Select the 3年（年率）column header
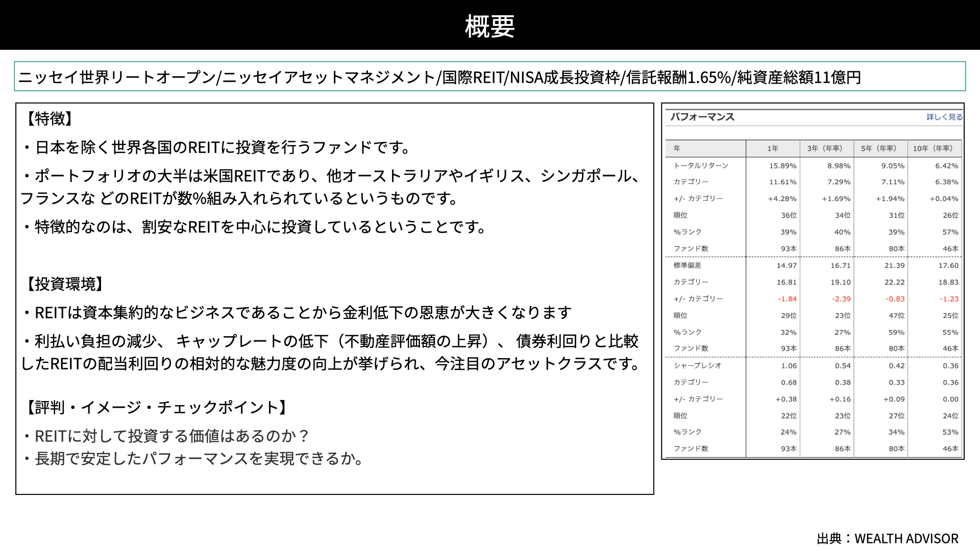The width and height of the screenshot is (980, 551). click(826, 148)
